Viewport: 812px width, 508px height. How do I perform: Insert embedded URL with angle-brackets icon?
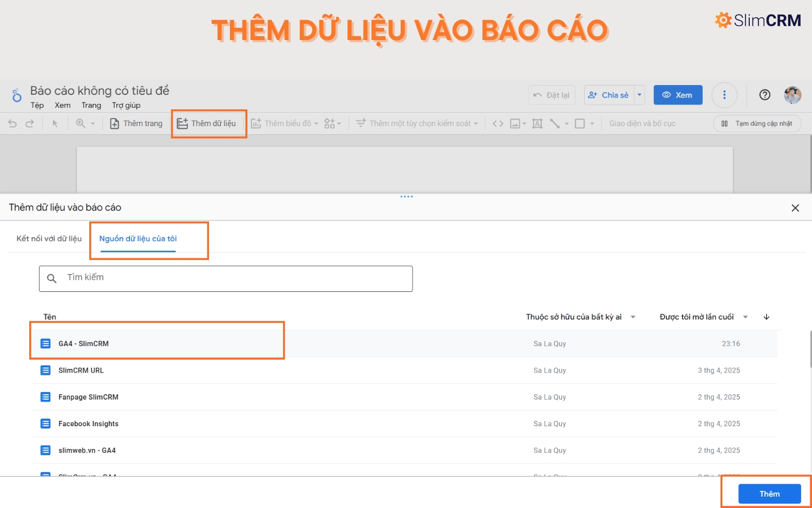[498, 123]
